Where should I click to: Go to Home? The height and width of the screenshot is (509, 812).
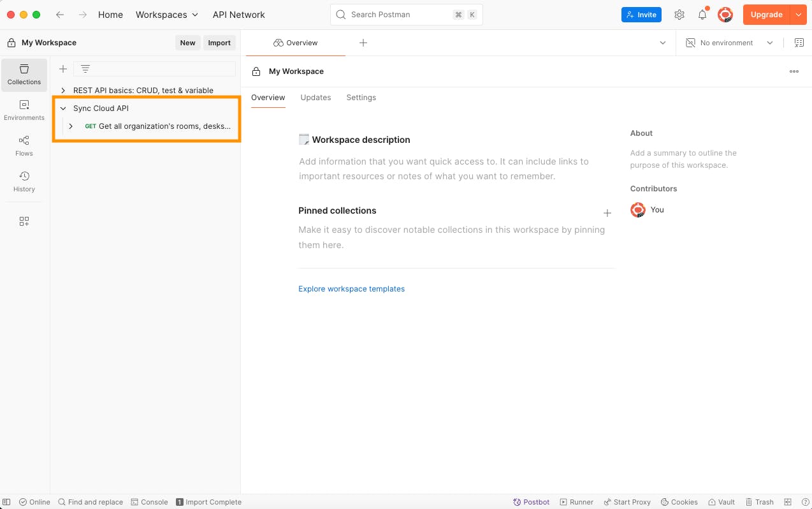110,15
